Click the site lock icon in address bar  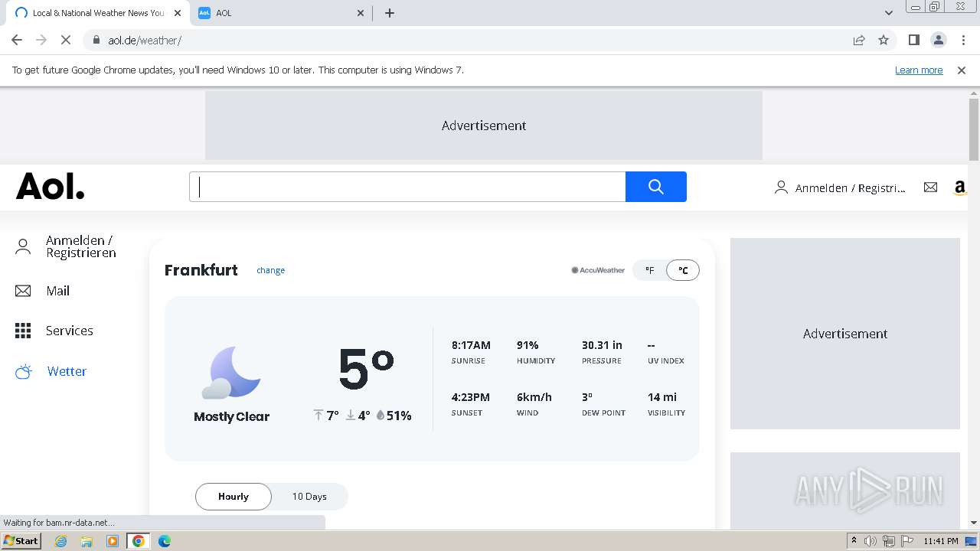click(96, 40)
